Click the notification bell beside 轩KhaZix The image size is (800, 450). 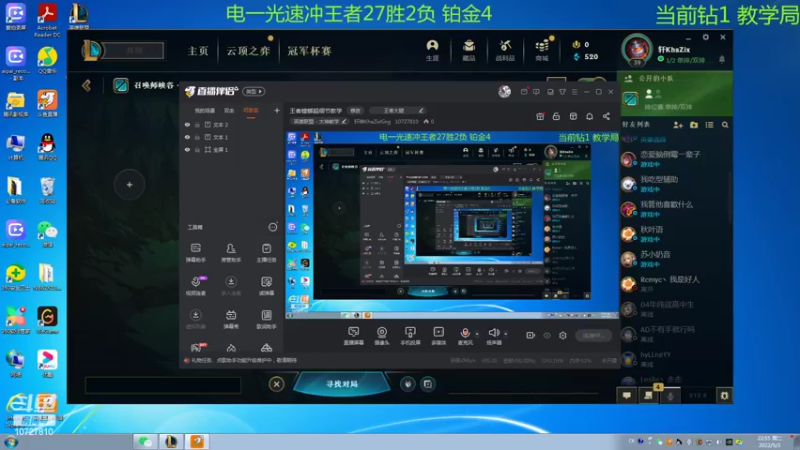(722, 60)
